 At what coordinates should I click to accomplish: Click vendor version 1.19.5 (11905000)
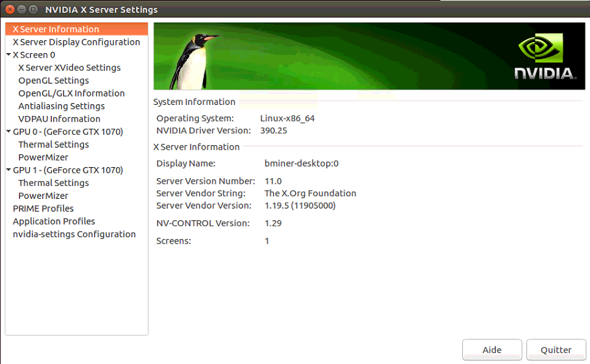[x=300, y=206]
